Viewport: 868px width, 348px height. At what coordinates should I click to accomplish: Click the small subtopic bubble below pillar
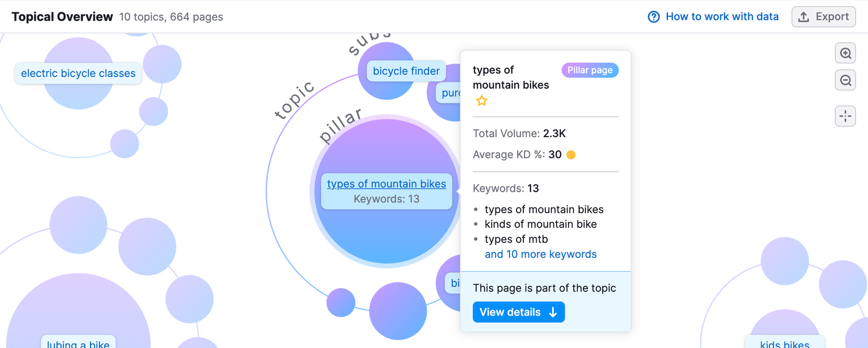341,302
